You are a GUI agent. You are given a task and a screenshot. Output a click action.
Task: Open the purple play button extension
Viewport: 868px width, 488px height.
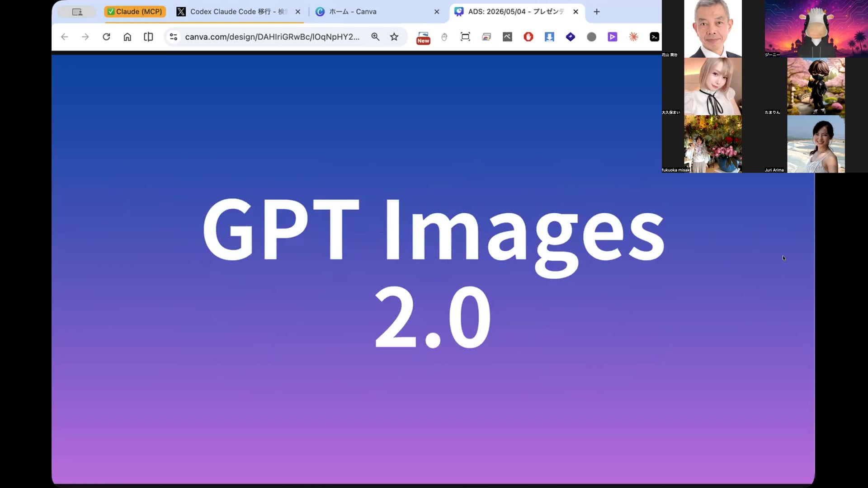click(x=613, y=37)
